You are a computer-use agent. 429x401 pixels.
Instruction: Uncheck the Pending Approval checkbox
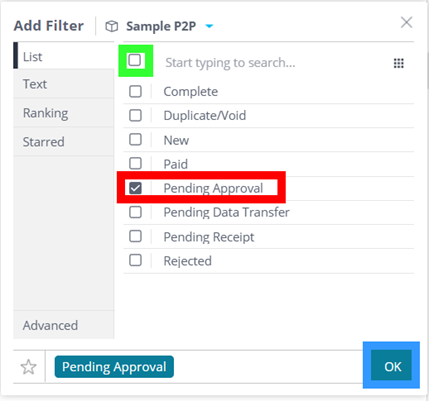(135, 188)
